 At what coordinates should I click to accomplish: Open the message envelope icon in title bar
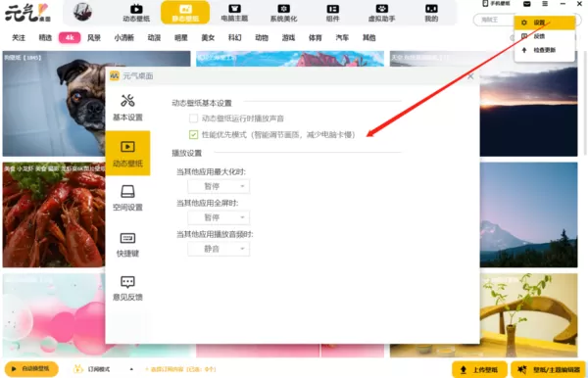click(527, 4)
